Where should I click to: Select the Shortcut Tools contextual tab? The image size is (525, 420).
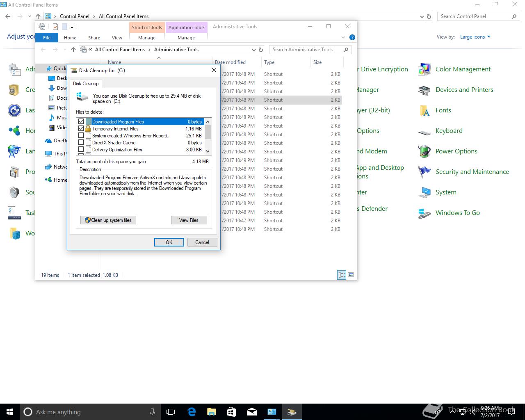coord(147,27)
